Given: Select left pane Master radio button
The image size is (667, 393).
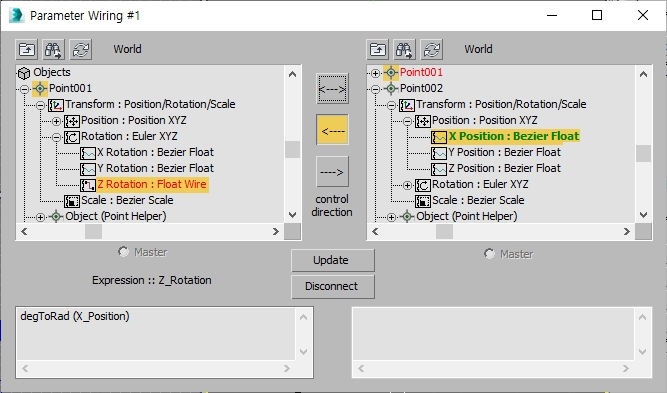Looking at the screenshot, I should click(123, 252).
